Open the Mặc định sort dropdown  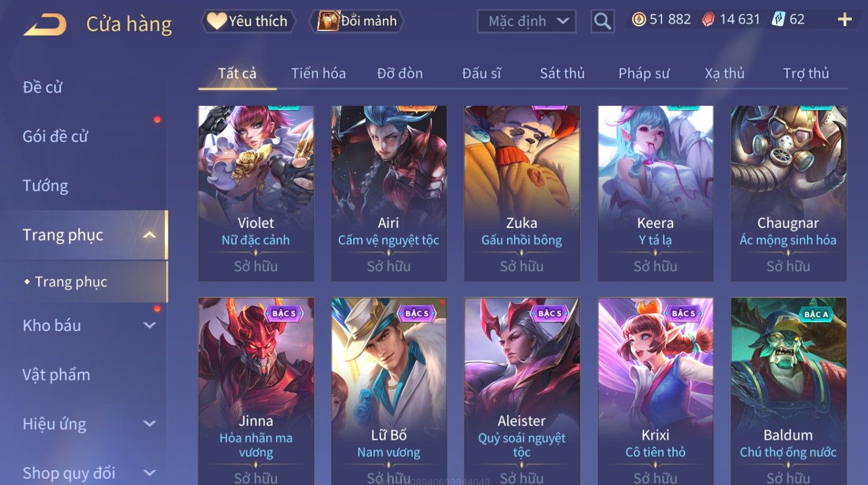(527, 21)
